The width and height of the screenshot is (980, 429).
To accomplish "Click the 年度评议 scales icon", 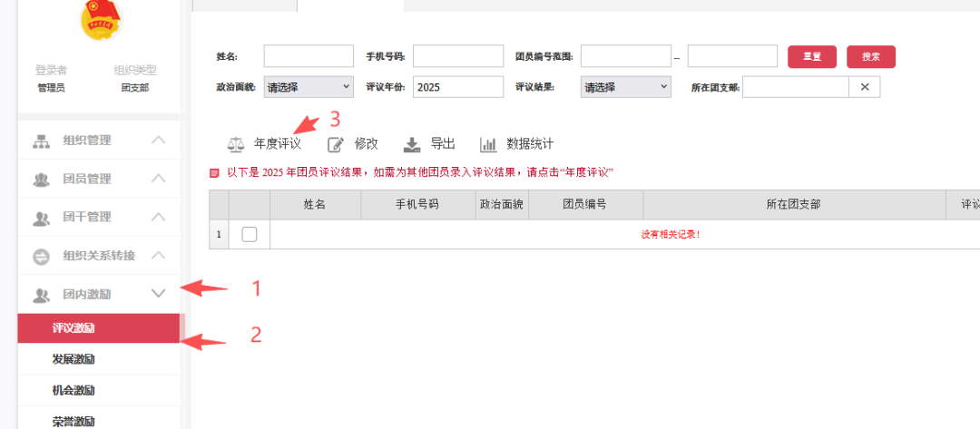I will 236,144.
